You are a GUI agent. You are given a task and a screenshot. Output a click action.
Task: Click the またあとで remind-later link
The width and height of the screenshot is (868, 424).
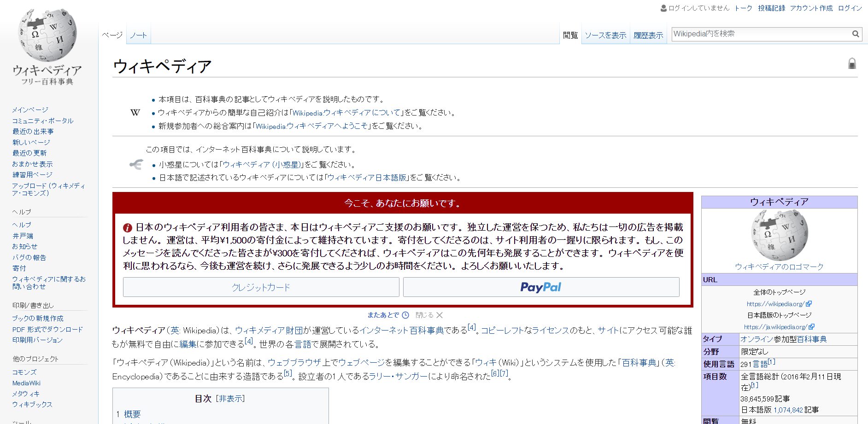click(x=383, y=315)
